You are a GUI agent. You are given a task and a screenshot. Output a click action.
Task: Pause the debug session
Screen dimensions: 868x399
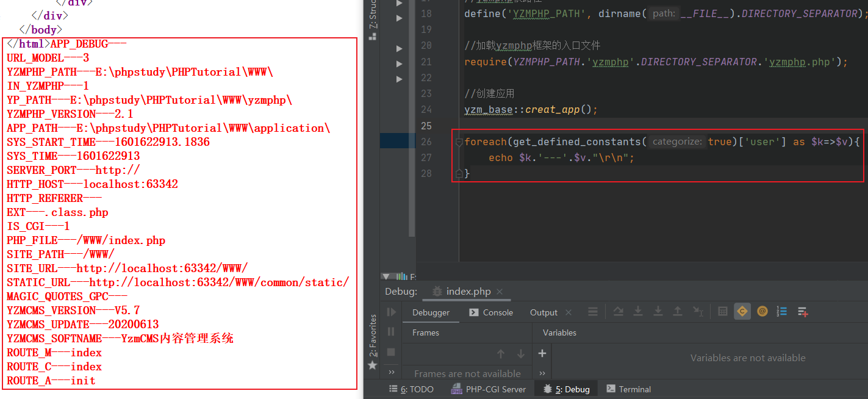391,332
